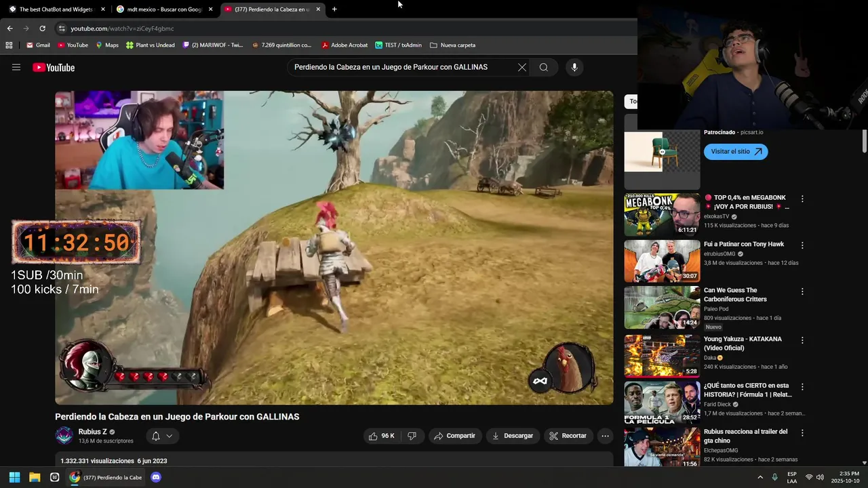Open ¿QUÉ tanto es CIERTO video title
Image resolution: width=868 pixels, height=488 pixels.
[747, 390]
